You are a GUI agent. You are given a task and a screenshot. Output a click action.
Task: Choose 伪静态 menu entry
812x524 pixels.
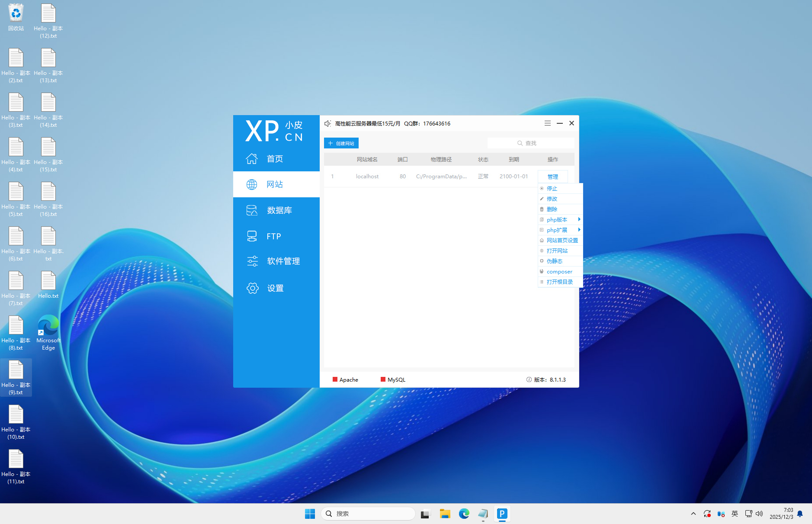click(560, 261)
